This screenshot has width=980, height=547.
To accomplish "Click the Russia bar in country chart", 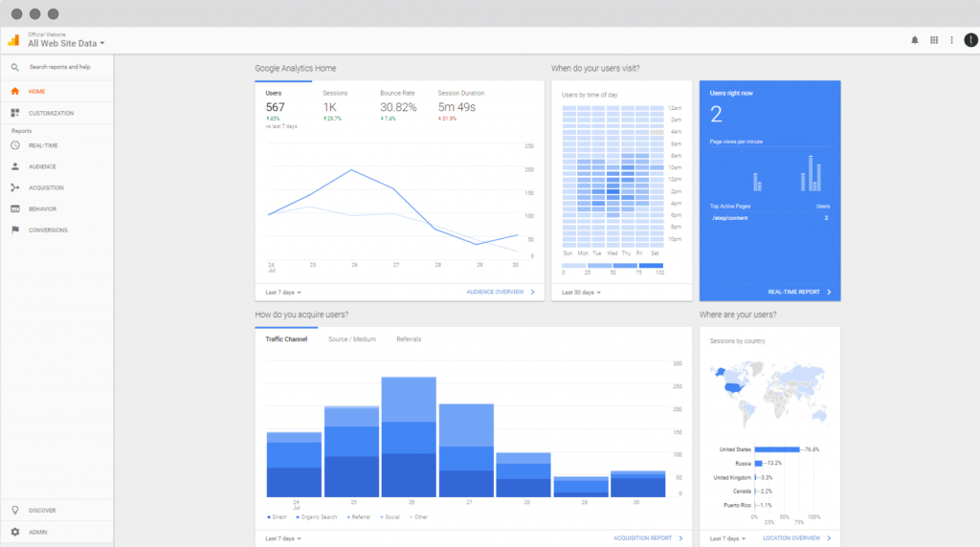I will tap(759, 464).
